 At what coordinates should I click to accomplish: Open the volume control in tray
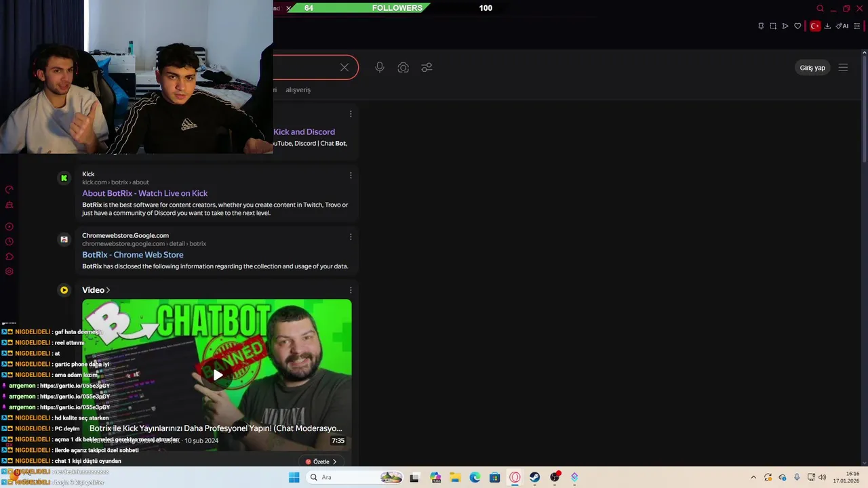[x=823, y=477]
